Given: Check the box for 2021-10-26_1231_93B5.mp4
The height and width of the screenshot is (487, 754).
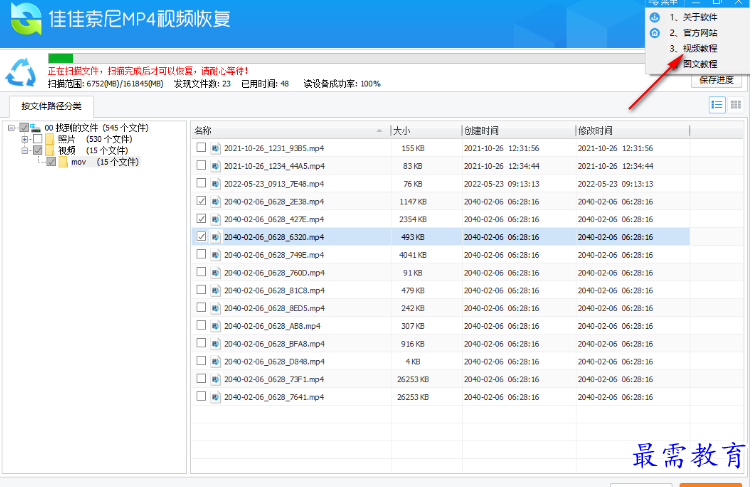Looking at the screenshot, I should tap(201, 147).
